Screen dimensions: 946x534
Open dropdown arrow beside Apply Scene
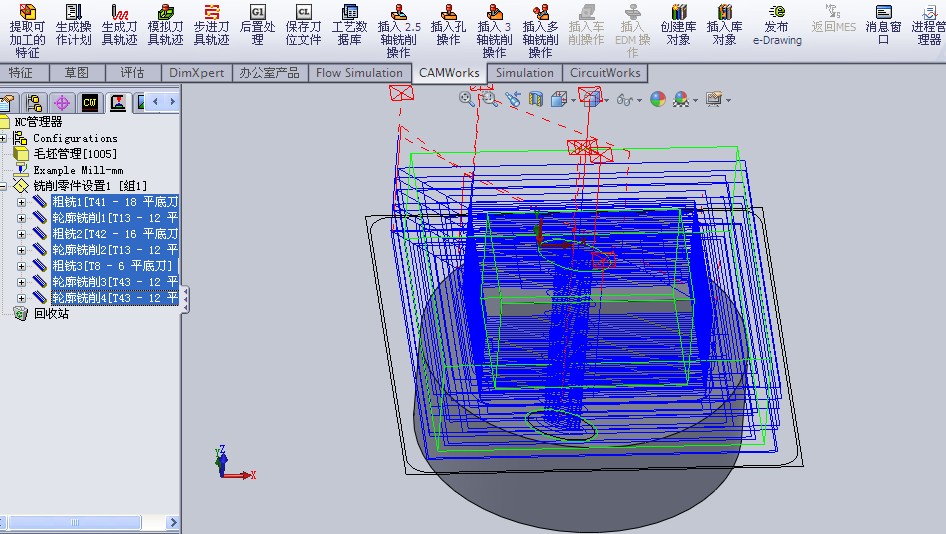(x=695, y=100)
